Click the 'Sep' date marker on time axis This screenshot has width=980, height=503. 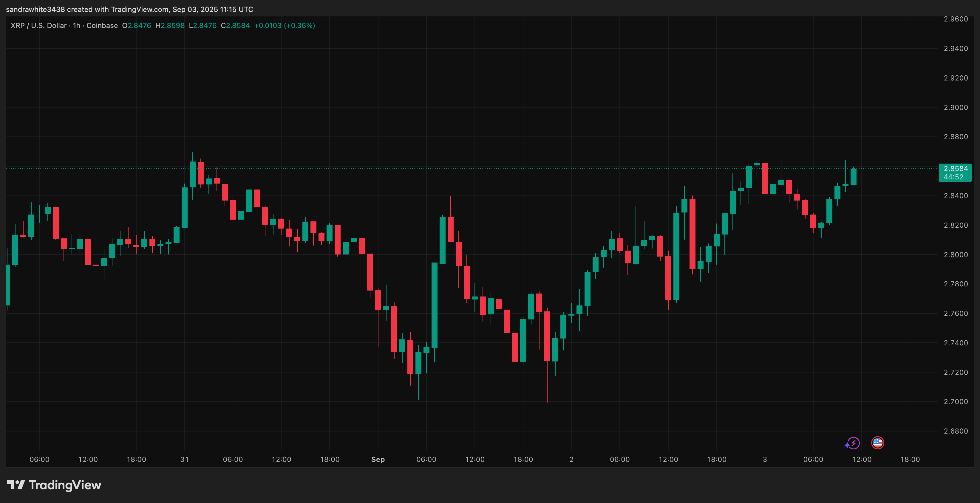tap(378, 459)
